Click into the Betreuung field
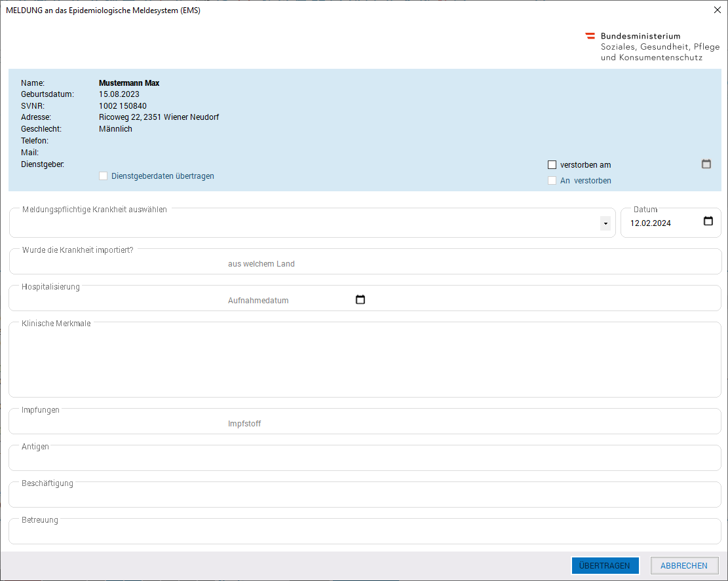 click(365, 533)
